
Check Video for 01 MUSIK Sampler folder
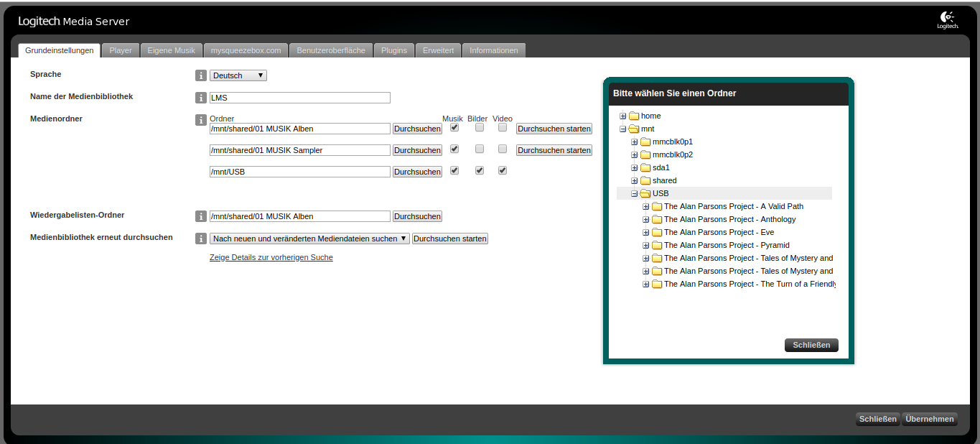pos(503,149)
